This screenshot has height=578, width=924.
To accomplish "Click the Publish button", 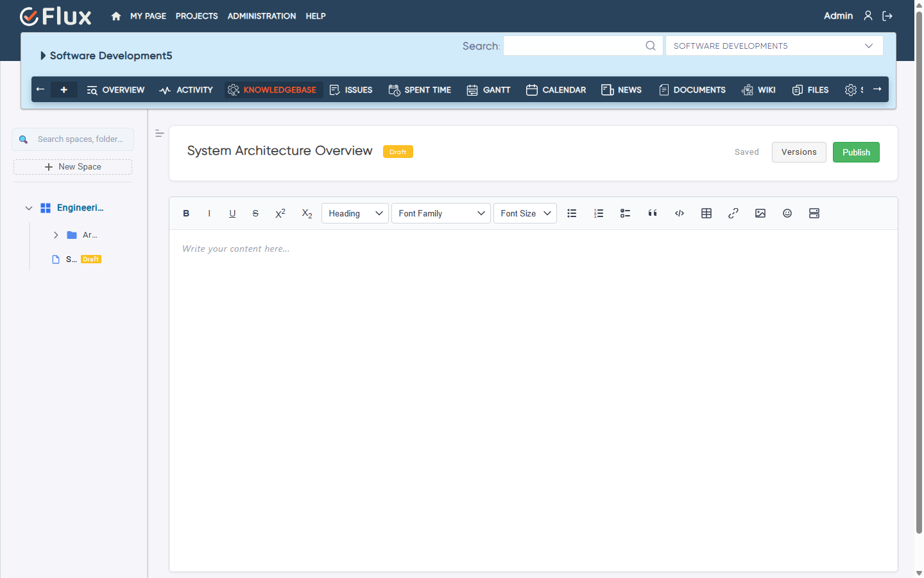I will [856, 152].
